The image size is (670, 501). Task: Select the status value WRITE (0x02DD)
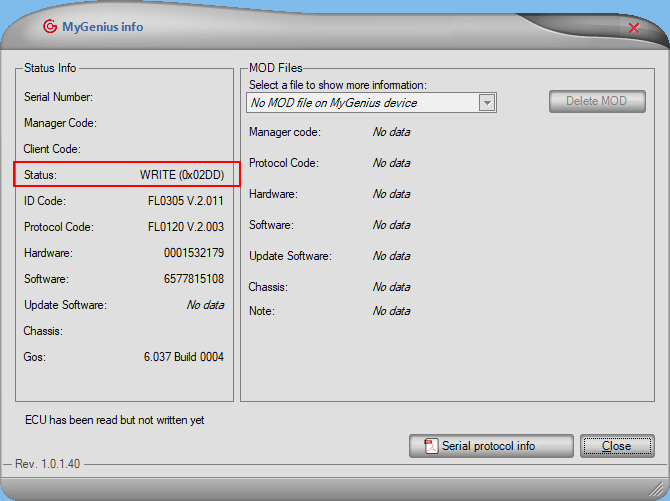tap(182, 175)
